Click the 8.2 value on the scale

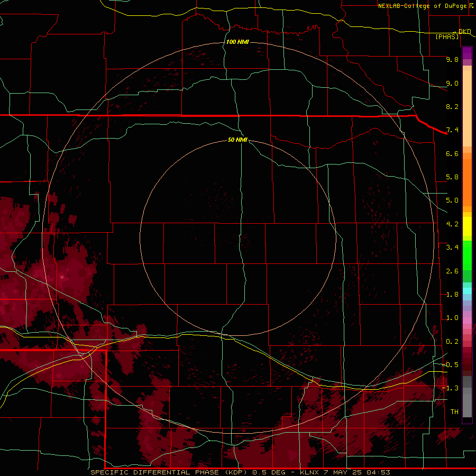coord(452,106)
